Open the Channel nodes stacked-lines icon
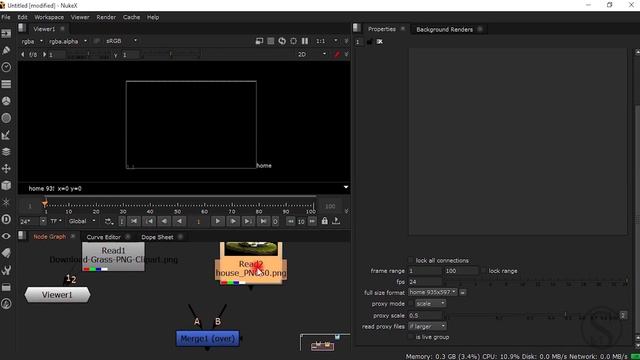 (6, 84)
